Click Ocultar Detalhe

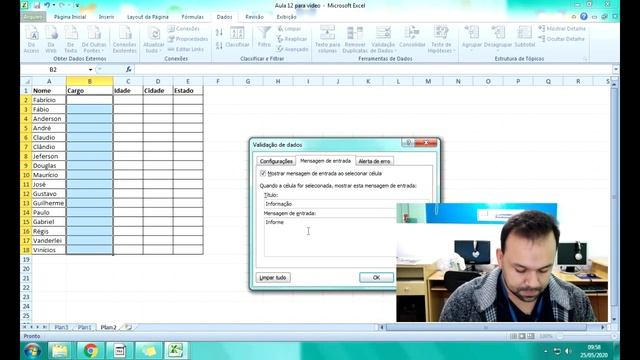pos(561,39)
